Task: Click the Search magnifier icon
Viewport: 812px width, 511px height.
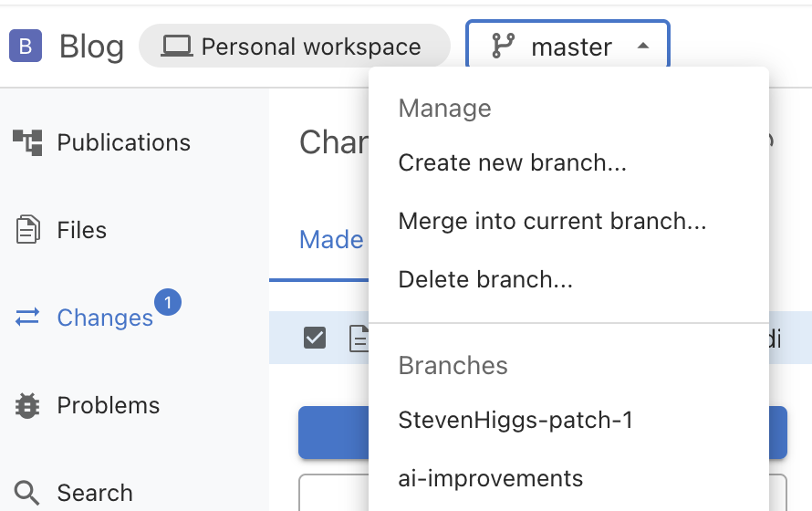Action: click(27, 493)
